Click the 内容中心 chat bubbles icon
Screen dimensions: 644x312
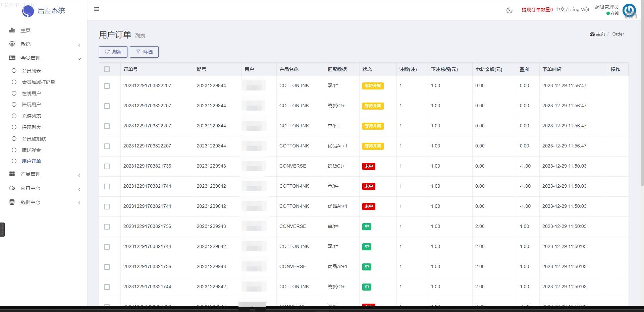tap(12, 188)
